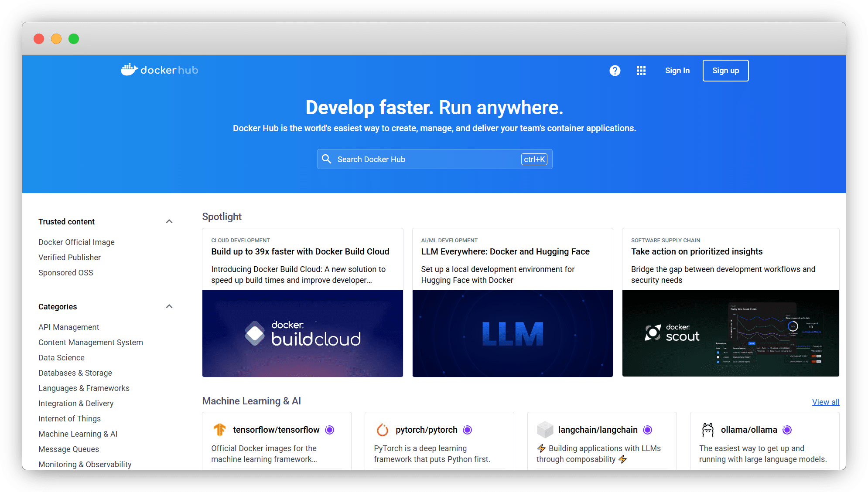Open LLM Everywhere: Docker and Hugging Face
The image size is (868, 492).
pos(505,251)
